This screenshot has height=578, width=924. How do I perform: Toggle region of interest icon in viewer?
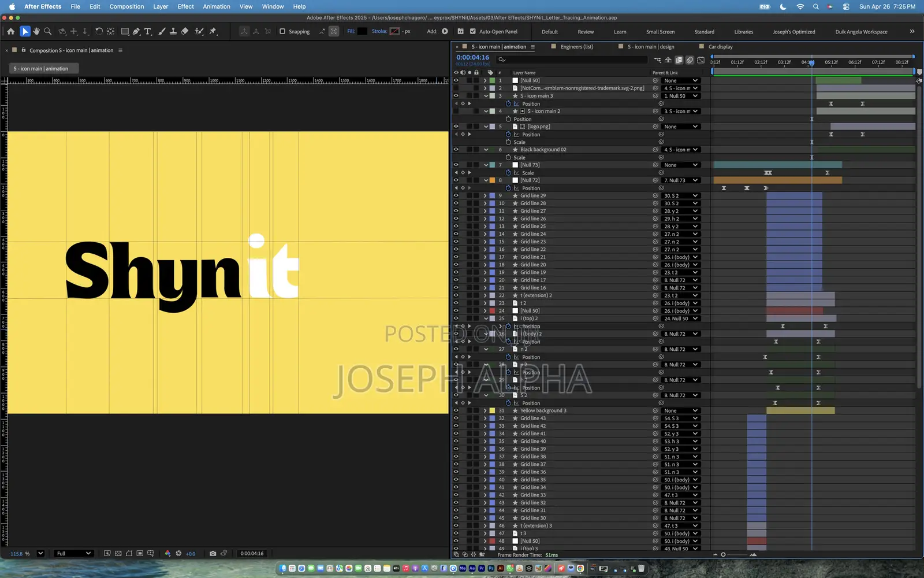[140, 553]
